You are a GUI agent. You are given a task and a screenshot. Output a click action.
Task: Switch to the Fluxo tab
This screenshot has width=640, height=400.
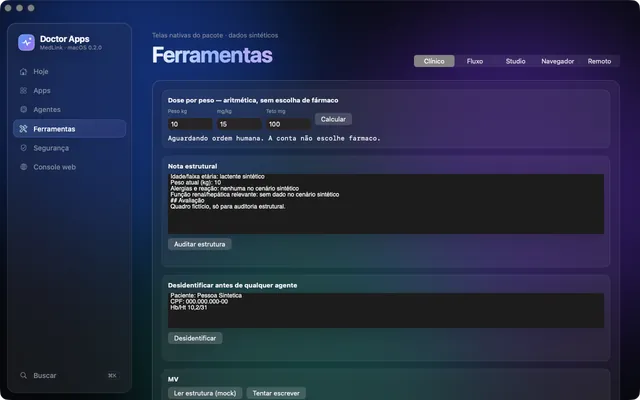(475, 61)
